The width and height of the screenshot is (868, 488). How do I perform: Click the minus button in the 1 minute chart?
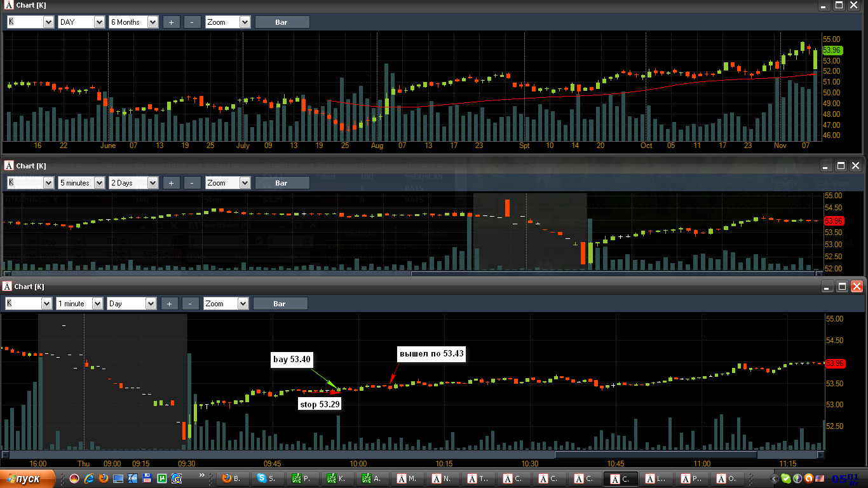coord(191,304)
